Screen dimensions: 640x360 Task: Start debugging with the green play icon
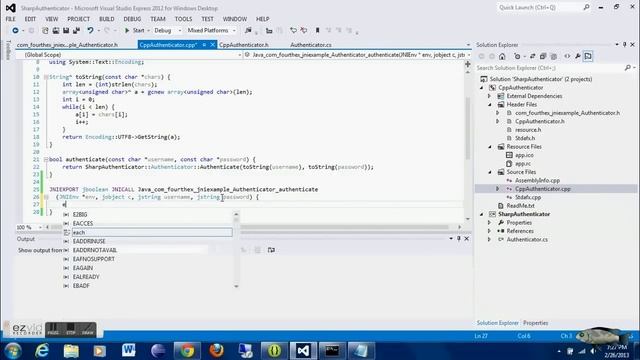coord(127,31)
